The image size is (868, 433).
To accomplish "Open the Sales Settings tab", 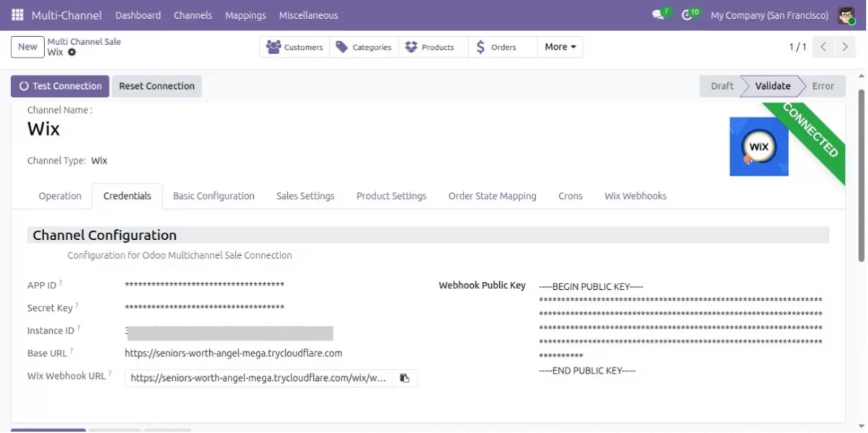I will [305, 196].
